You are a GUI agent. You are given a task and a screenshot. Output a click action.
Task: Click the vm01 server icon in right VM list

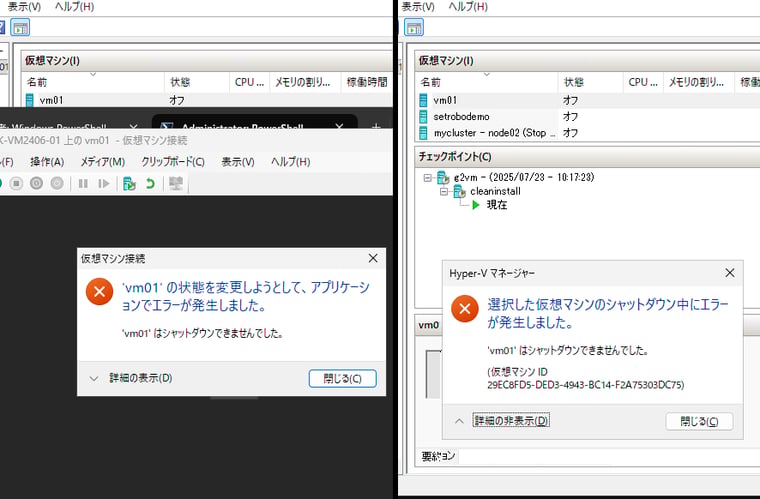(x=423, y=100)
